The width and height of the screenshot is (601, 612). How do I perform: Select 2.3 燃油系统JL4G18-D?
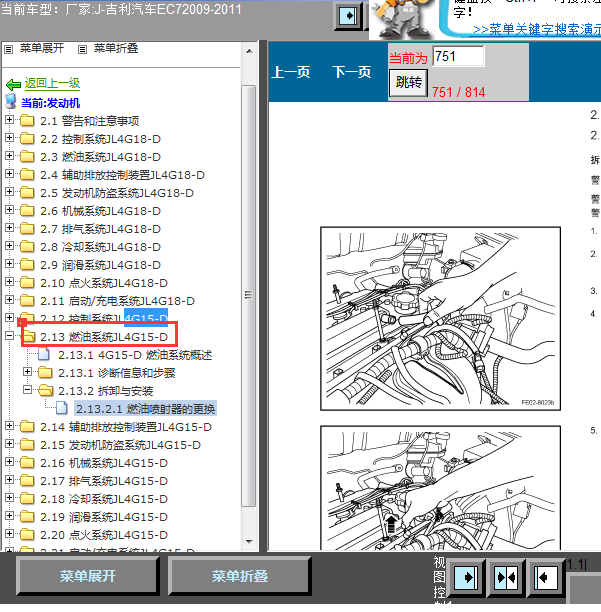click(x=100, y=157)
